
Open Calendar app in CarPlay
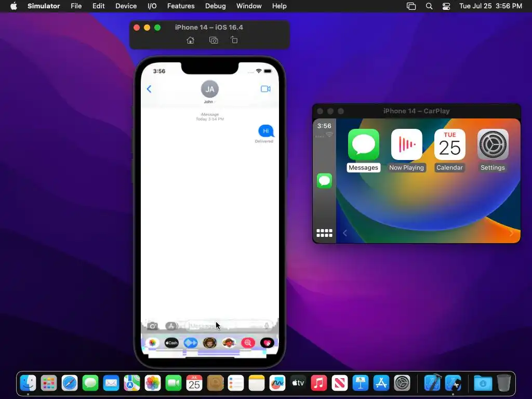pyautogui.click(x=449, y=144)
